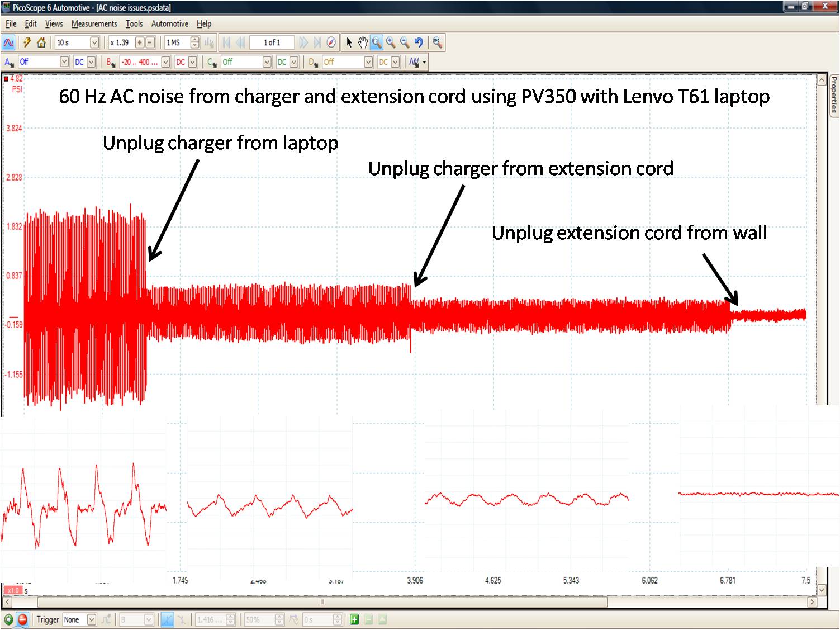Decrease zoom with the minus button
840x630 pixels.
click(150, 42)
